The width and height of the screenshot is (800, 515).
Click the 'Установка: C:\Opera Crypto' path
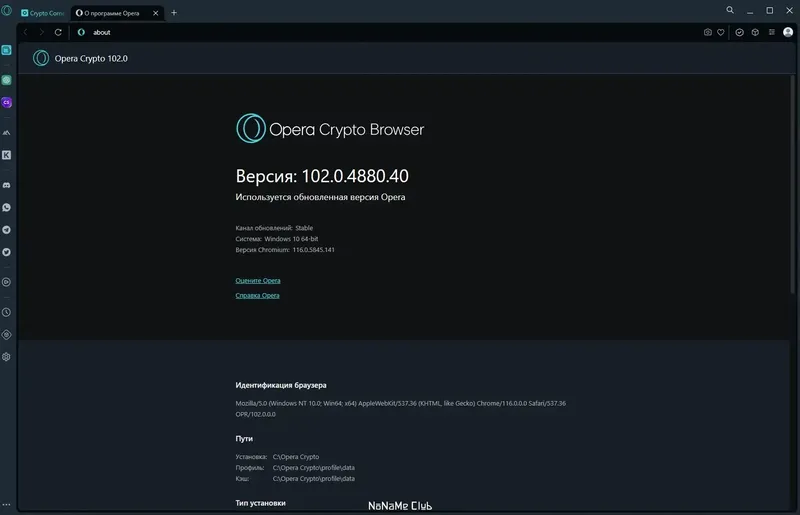click(277, 457)
